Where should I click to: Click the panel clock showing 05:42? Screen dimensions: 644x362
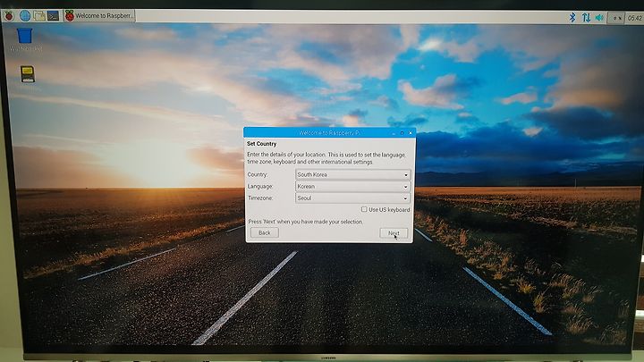pos(634,18)
